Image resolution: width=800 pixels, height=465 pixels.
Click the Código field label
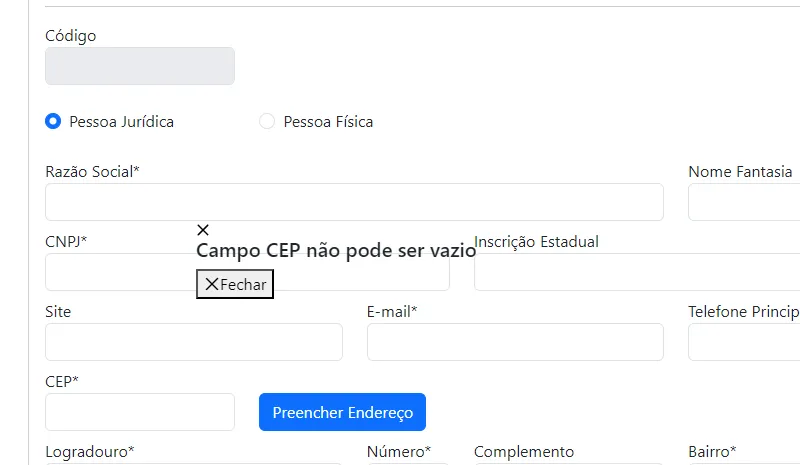(71, 36)
